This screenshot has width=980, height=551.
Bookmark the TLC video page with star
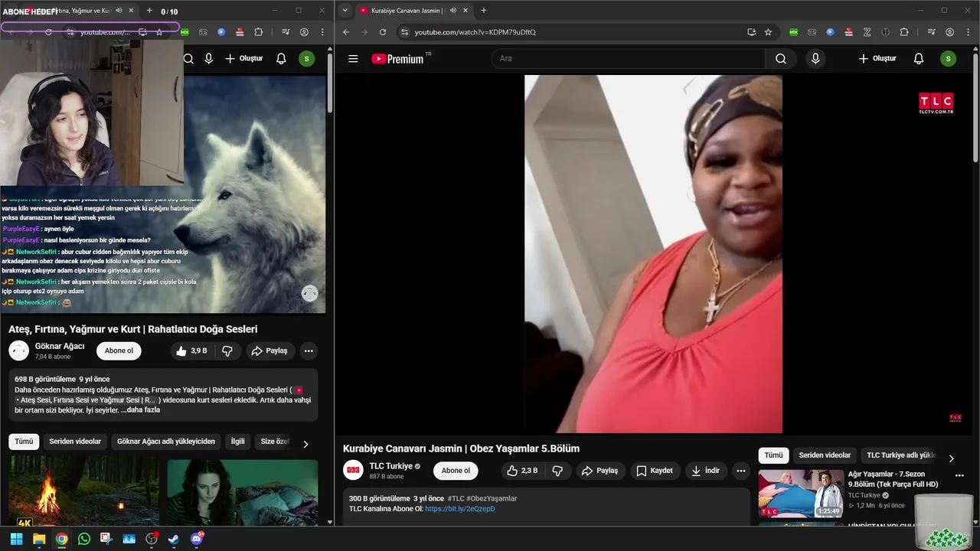768,32
